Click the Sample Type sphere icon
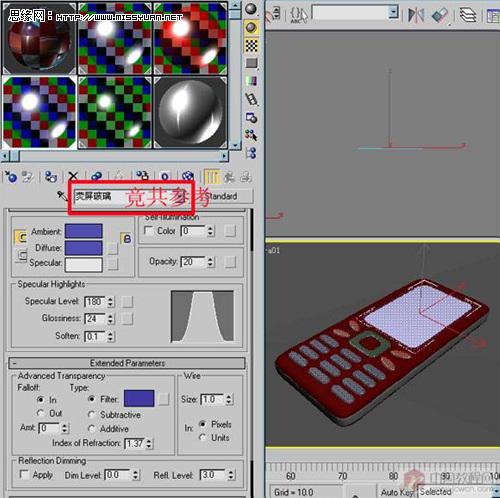Image resolution: width=500 pixels, height=498 pixels. (251, 9)
